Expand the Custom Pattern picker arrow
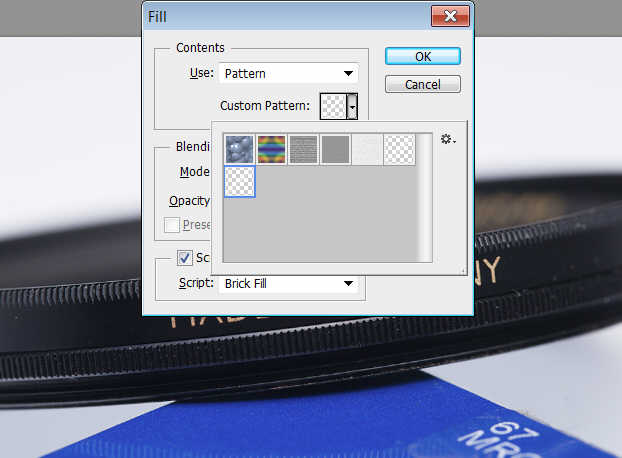 tap(352, 106)
